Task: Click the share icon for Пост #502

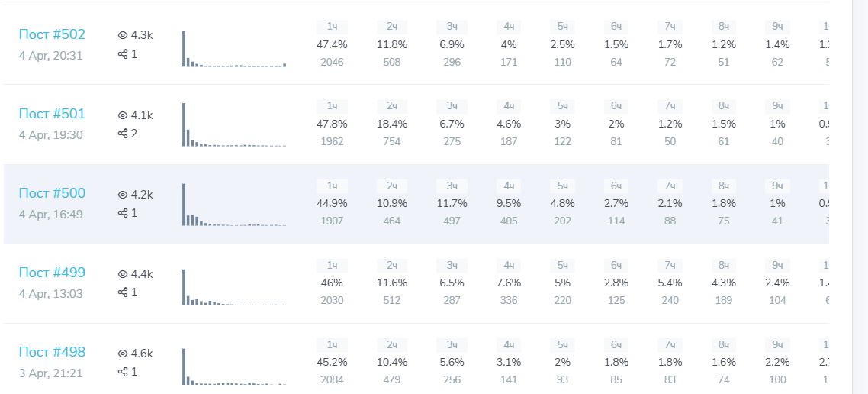Action: [123, 54]
